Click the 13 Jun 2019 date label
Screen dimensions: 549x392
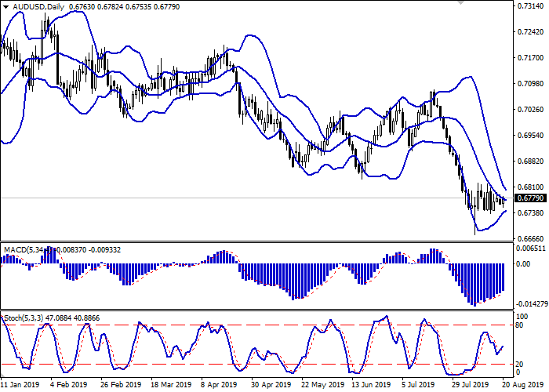tap(371, 385)
